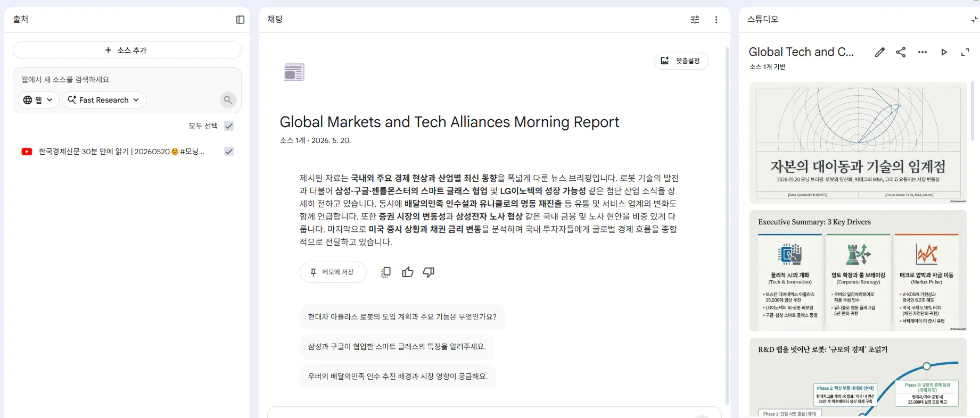Uncheck the 한국경제신문 source checkbox
Viewport: 980px width, 418px height.
coord(229,152)
